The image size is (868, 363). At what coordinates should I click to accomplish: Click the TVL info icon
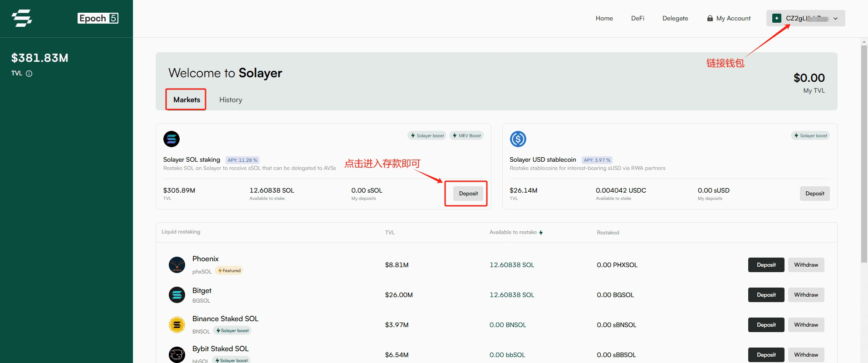tap(29, 74)
